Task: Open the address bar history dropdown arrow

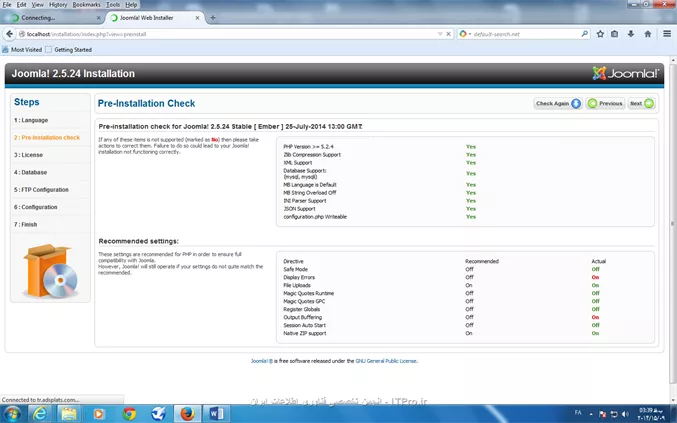Action: 440,34
